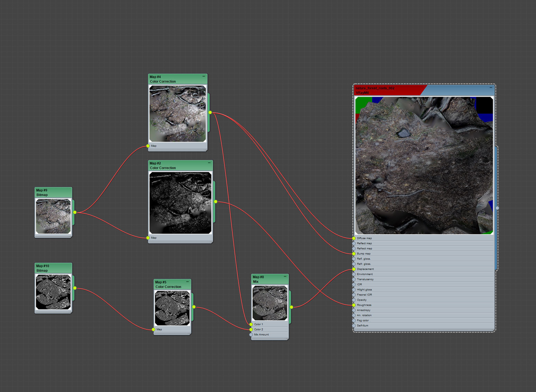This screenshot has height=392, width=536.
Task: Click the Map #8 Mix node title
Action: pos(270,279)
